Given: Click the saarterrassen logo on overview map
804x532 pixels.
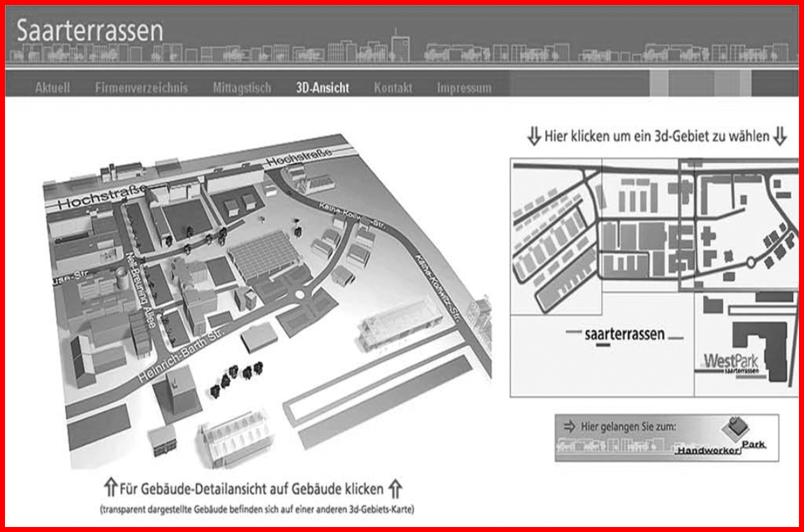Looking at the screenshot, I should point(624,335).
